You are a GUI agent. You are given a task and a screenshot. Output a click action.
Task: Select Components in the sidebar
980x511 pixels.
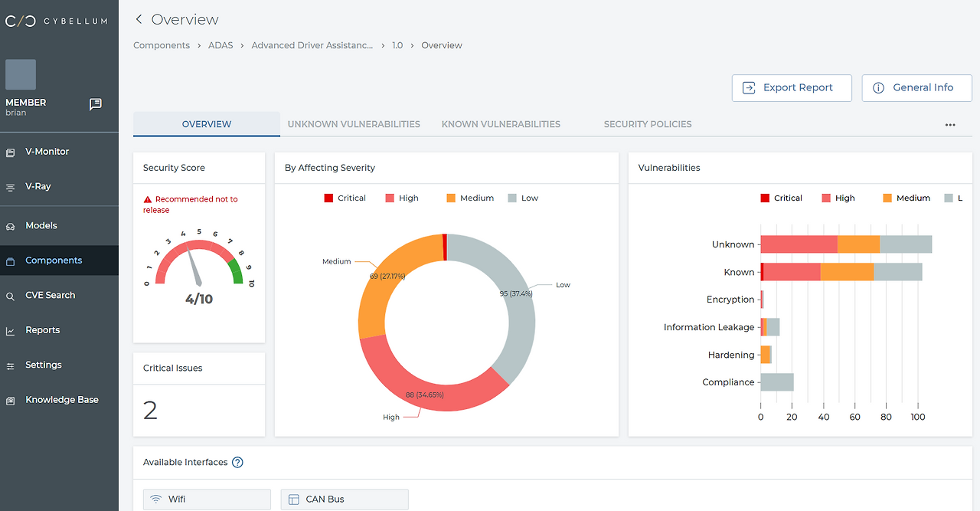59,260
